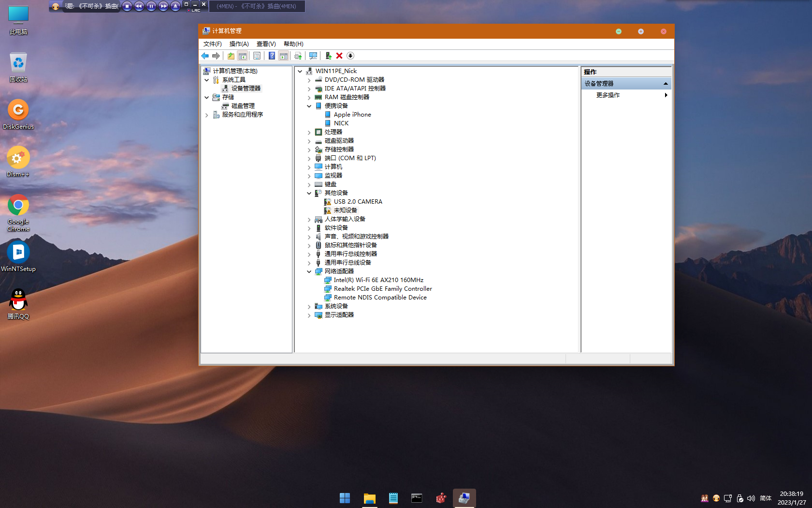Click fast-forward button in music player
Image resolution: width=812 pixels, height=508 pixels.
coord(163,6)
